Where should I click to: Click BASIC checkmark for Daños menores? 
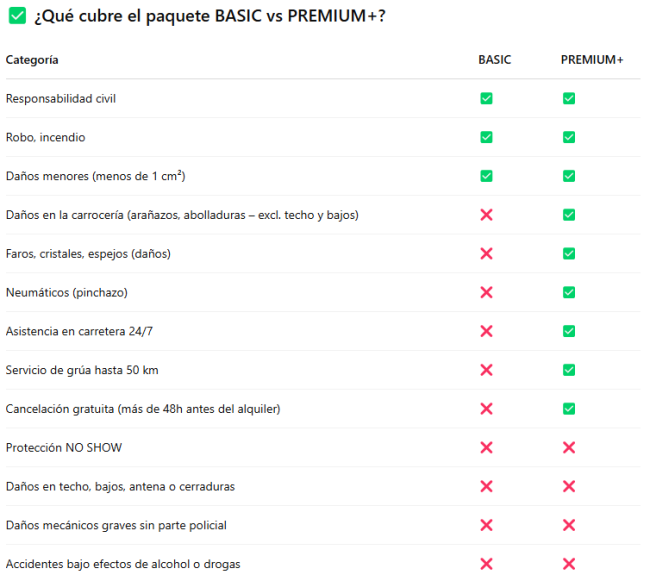tap(486, 176)
